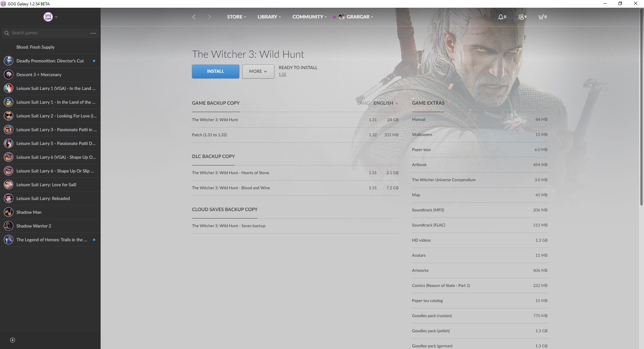Click GRARGAR user avatar
Screen dimensions: 644x349
coord(341,17)
